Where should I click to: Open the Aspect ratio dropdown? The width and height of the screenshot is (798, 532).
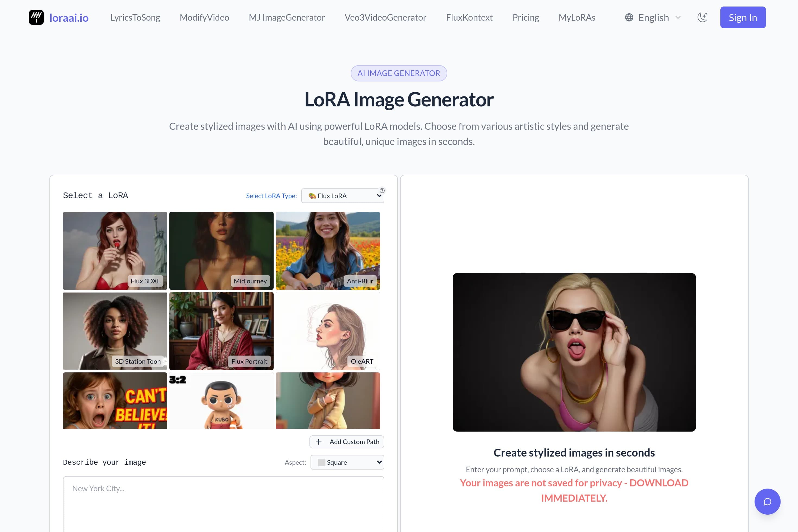click(347, 462)
